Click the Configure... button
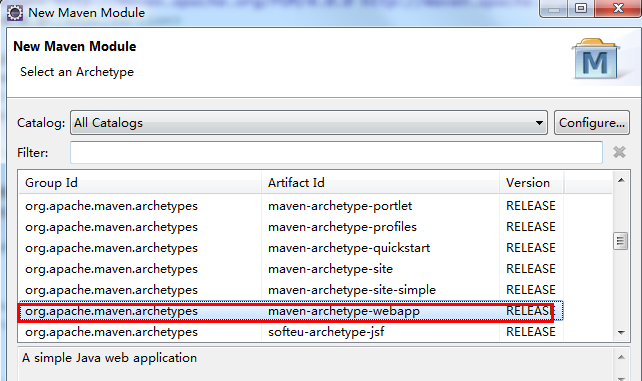Screen dimensions: 642x381 (592, 122)
